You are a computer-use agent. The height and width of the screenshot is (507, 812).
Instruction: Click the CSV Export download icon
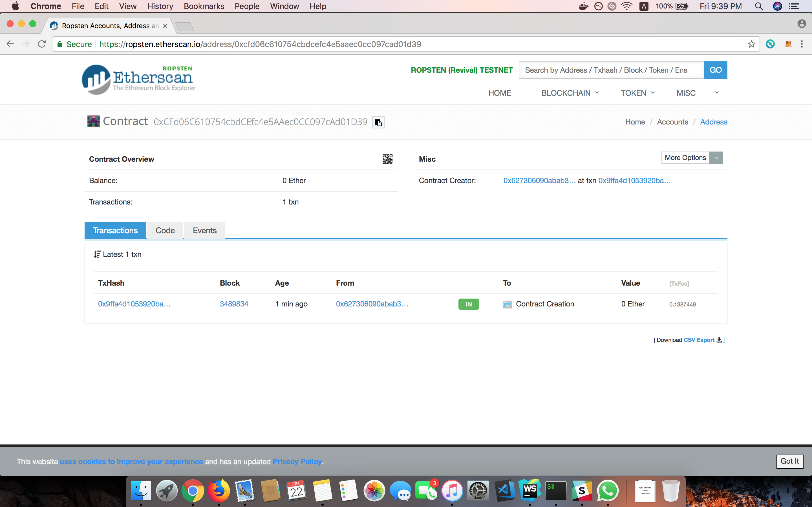pyautogui.click(x=719, y=340)
